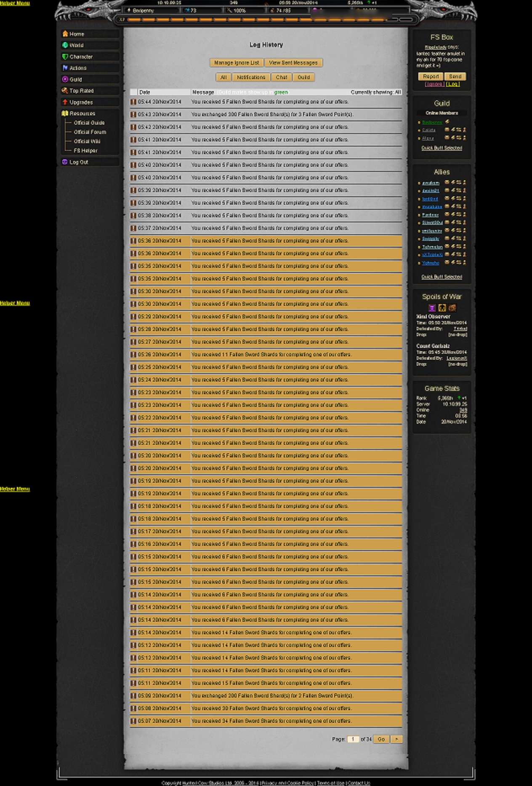Click the person icon for xXTripleX

tap(464, 254)
